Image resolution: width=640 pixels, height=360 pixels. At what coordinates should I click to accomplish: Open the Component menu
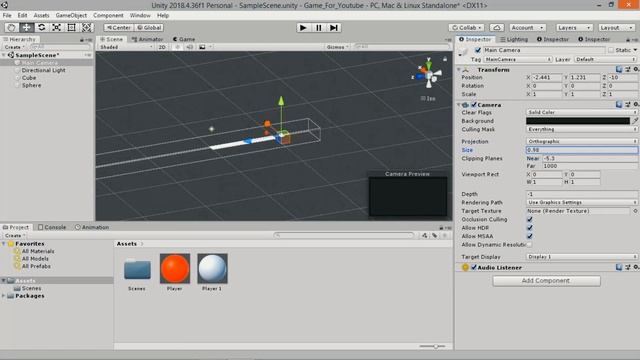[x=108, y=16]
